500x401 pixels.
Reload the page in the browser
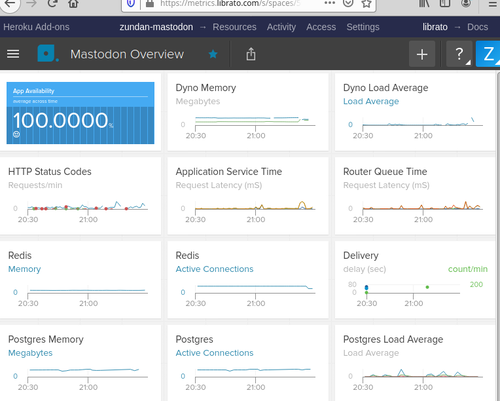point(52,4)
